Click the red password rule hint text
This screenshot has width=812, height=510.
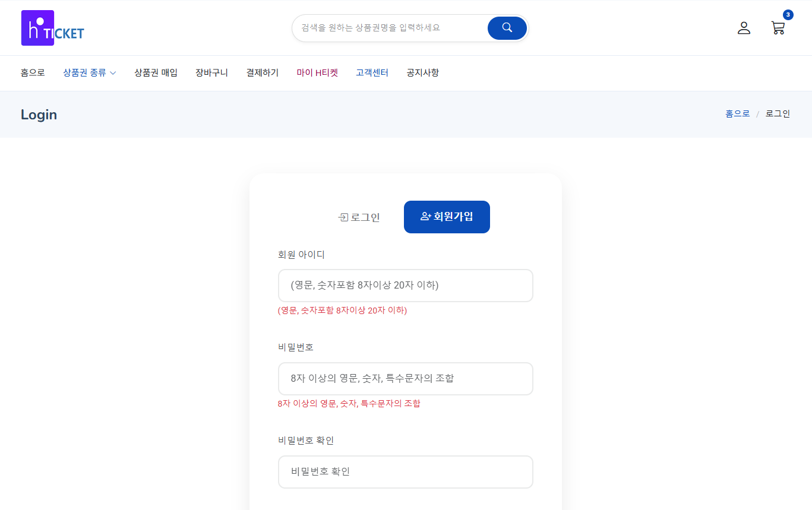coord(349,404)
